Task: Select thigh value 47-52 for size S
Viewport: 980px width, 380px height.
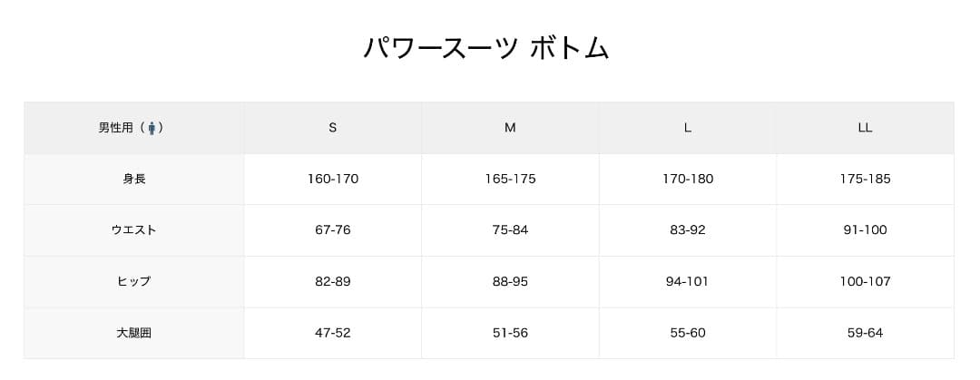Action: click(x=333, y=333)
